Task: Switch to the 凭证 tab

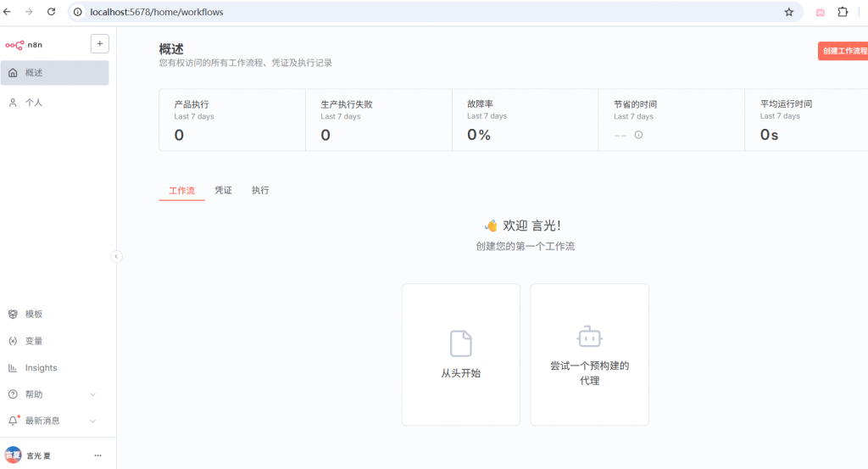Action: point(223,191)
